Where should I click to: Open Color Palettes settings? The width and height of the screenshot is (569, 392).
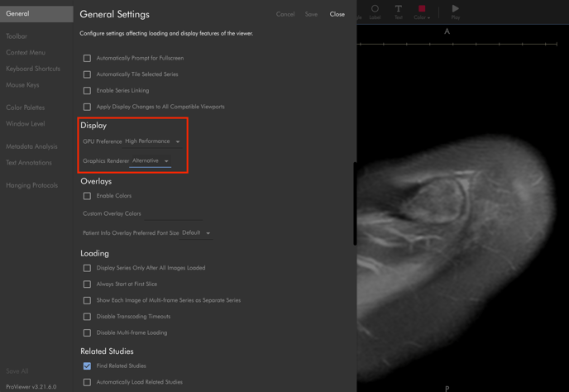pyautogui.click(x=26, y=108)
